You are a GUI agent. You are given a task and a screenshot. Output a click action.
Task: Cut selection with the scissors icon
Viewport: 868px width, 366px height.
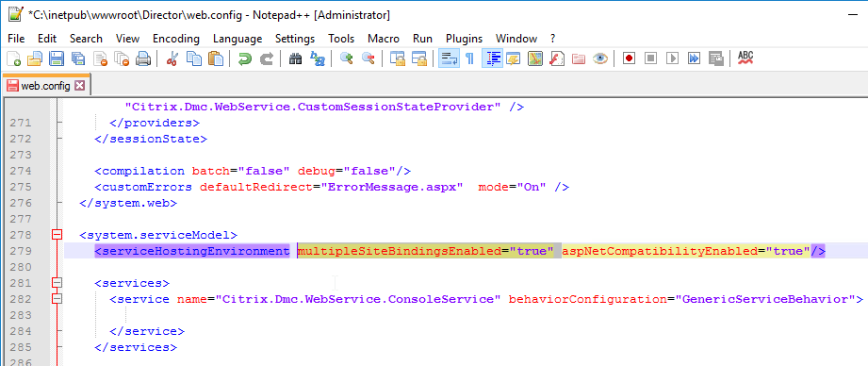[x=172, y=58]
